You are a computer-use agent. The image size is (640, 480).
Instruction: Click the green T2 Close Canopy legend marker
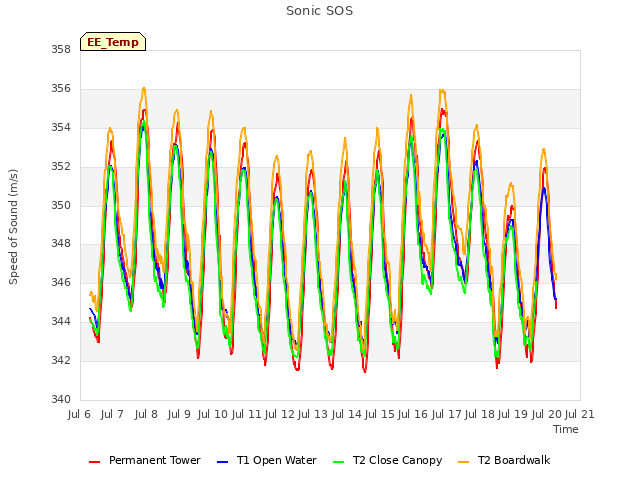338,462
